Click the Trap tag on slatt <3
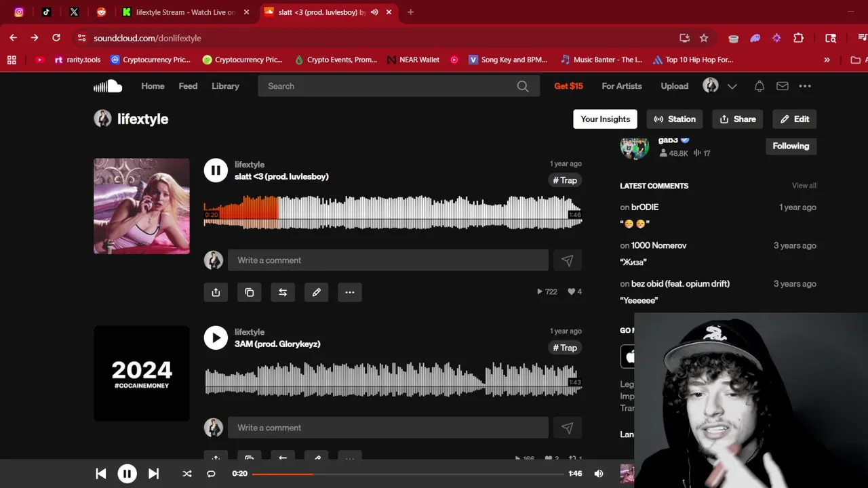Image resolution: width=868 pixels, height=488 pixels. click(565, 180)
